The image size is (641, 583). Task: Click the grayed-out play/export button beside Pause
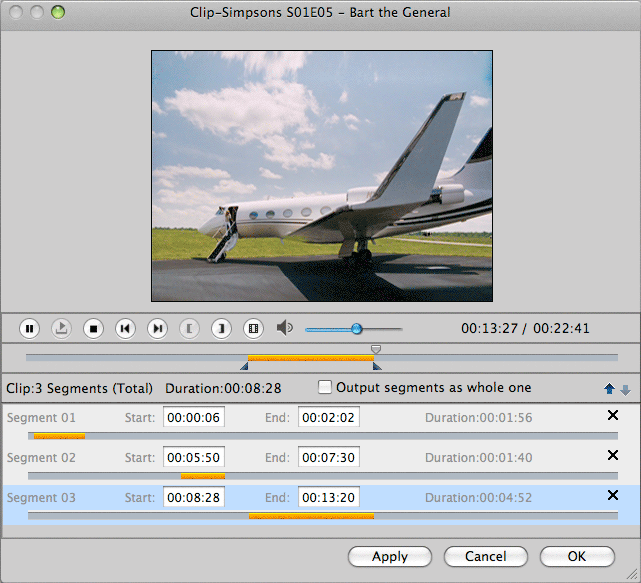(61, 328)
